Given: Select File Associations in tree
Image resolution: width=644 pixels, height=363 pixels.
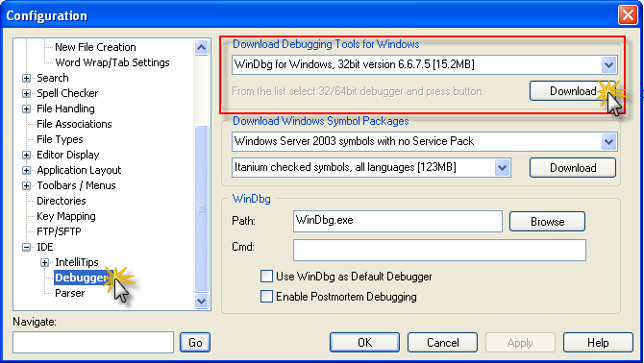Looking at the screenshot, I should click(74, 124).
